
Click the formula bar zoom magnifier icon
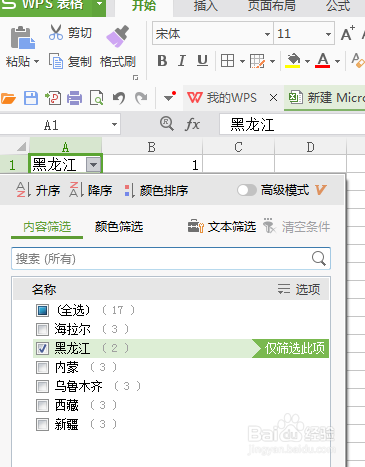167,124
